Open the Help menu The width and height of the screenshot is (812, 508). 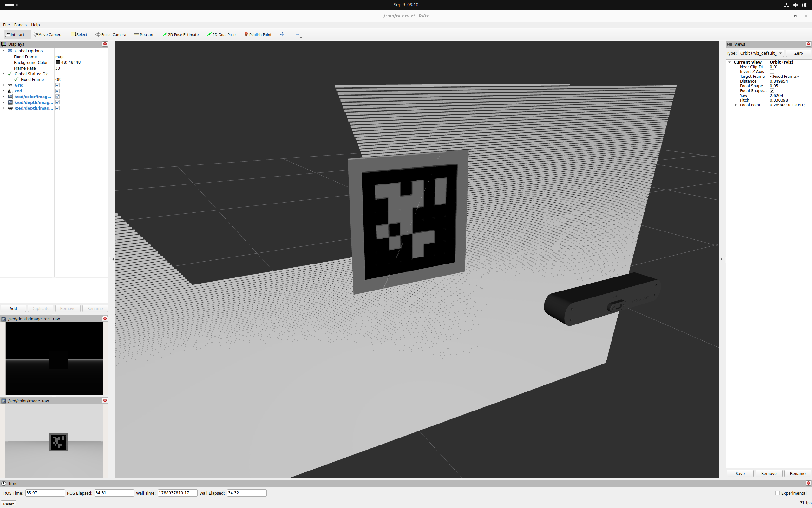coord(35,25)
